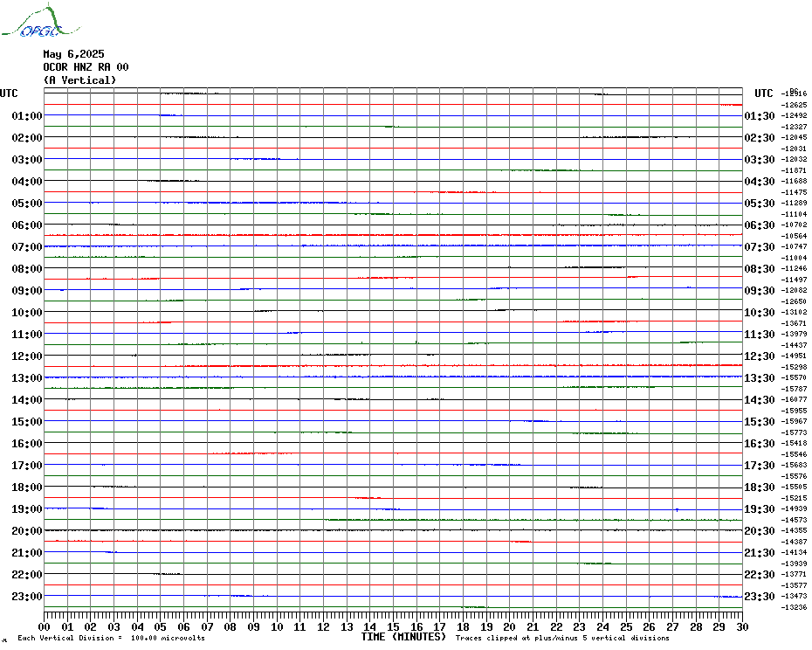The width and height of the screenshot is (812, 650).
Task: Click the "14:30" half-hour label
Action: tap(760, 399)
